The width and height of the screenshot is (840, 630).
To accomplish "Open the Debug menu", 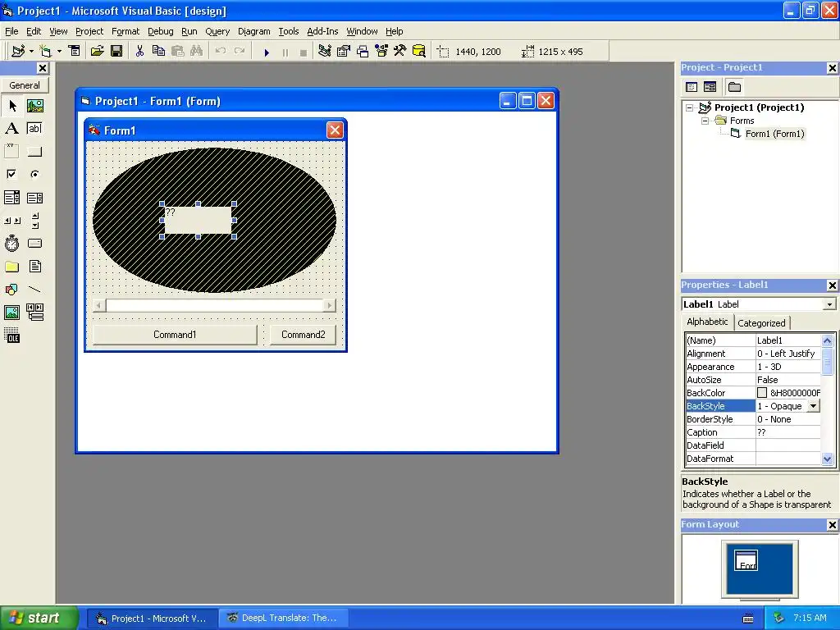I will coord(161,31).
